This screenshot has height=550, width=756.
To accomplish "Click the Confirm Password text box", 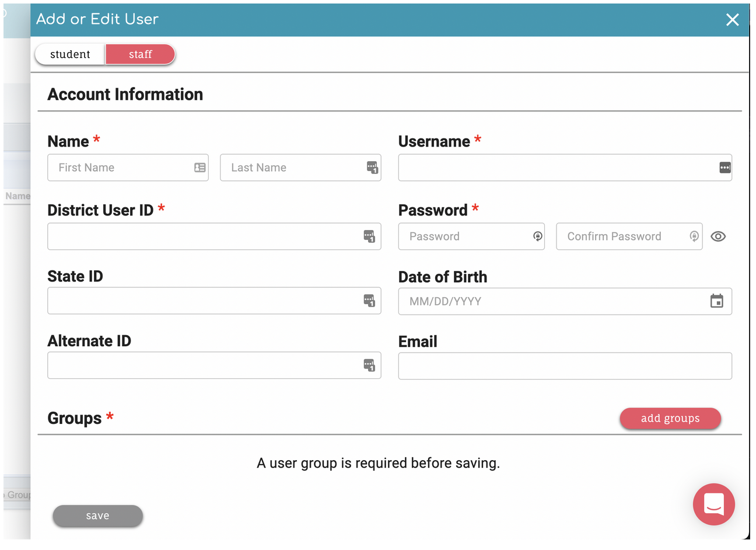I will pyautogui.click(x=629, y=236).
